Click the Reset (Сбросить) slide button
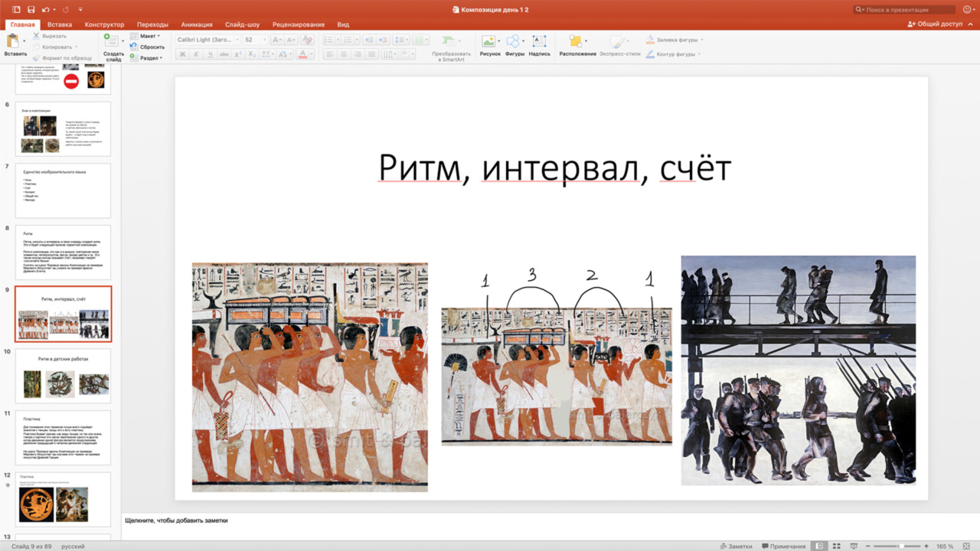This screenshot has height=551, width=980. pos(147,47)
